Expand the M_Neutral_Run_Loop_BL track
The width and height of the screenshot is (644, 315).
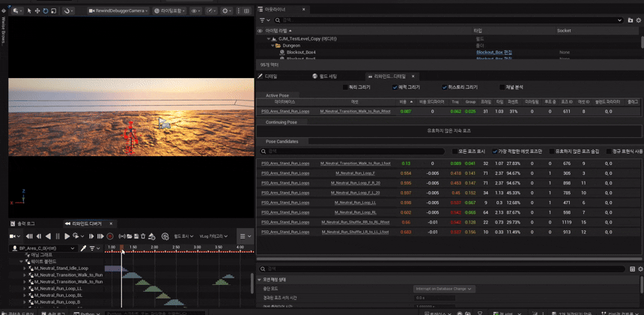click(25, 295)
